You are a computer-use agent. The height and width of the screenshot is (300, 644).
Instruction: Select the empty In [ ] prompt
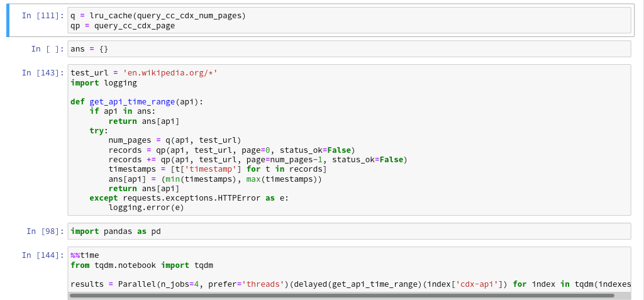point(48,49)
